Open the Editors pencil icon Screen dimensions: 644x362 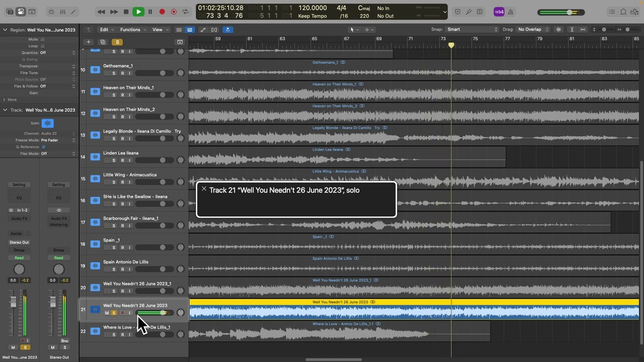73,12
